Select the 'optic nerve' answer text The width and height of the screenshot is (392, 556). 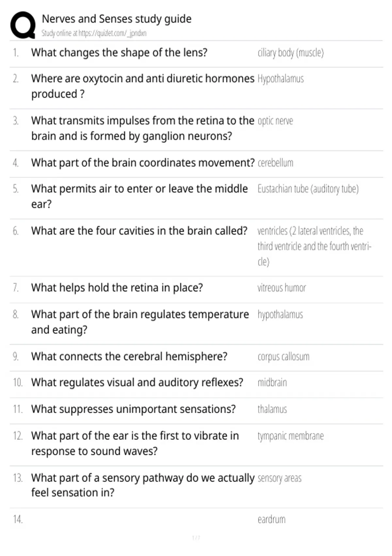275,121
